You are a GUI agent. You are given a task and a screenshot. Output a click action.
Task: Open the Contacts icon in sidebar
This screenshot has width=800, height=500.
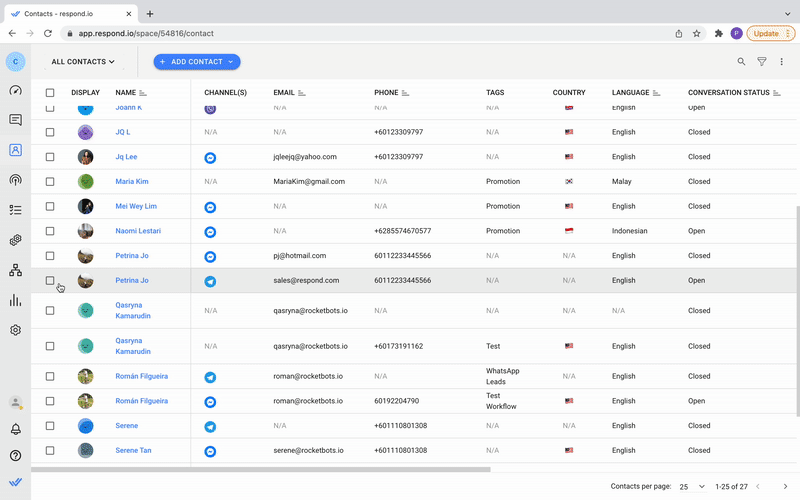pyautogui.click(x=15, y=150)
